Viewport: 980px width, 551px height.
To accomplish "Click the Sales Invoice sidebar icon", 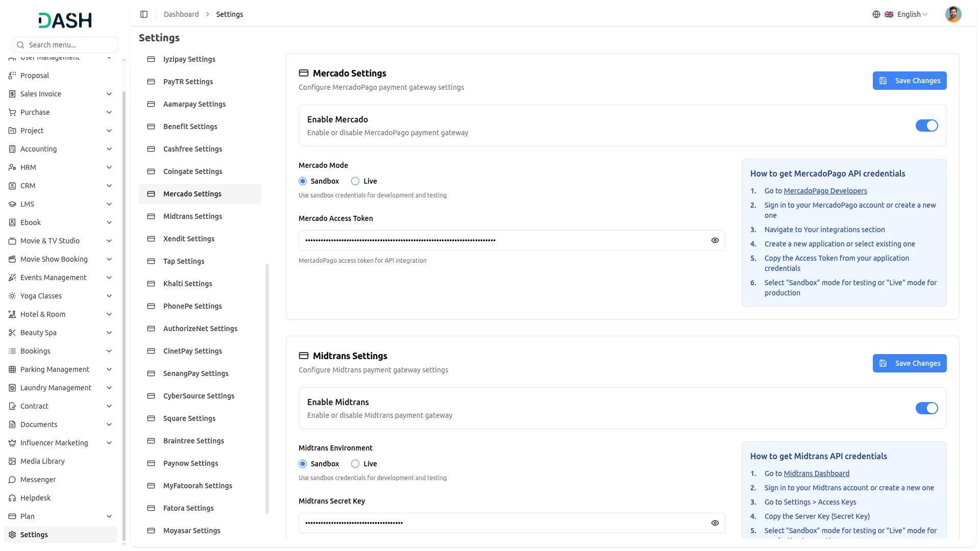I will coord(12,94).
